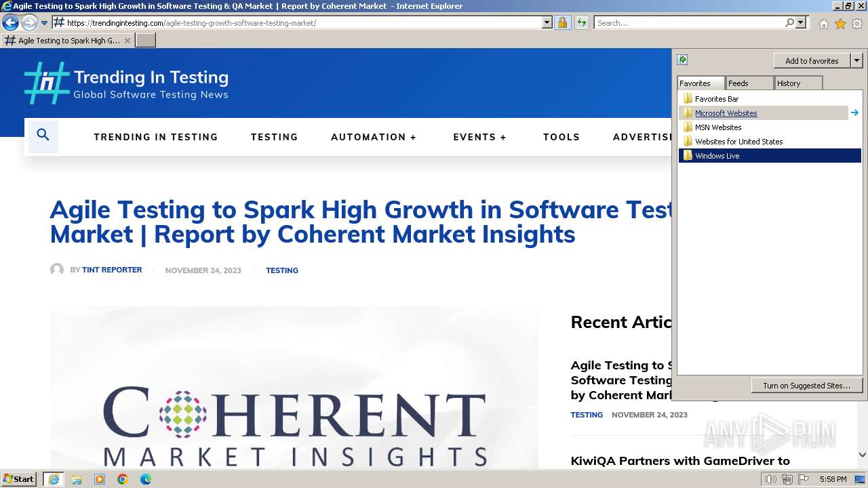The width and height of the screenshot is (868, 488).
Task: Open the TESTING menu item
Action: [275, 137]
